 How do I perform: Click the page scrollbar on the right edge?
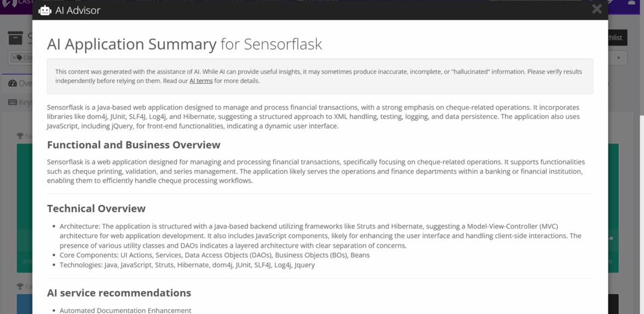(x=641, y=165)
